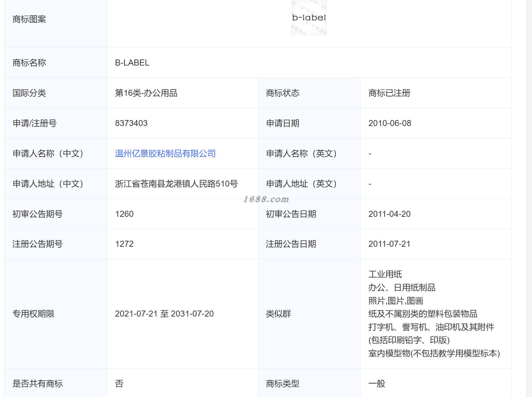The height and width of the screenshot is (397, 532).
Task: Select entry 室内模型物(不包括教学用模型标本)
Action: point(434,353)
